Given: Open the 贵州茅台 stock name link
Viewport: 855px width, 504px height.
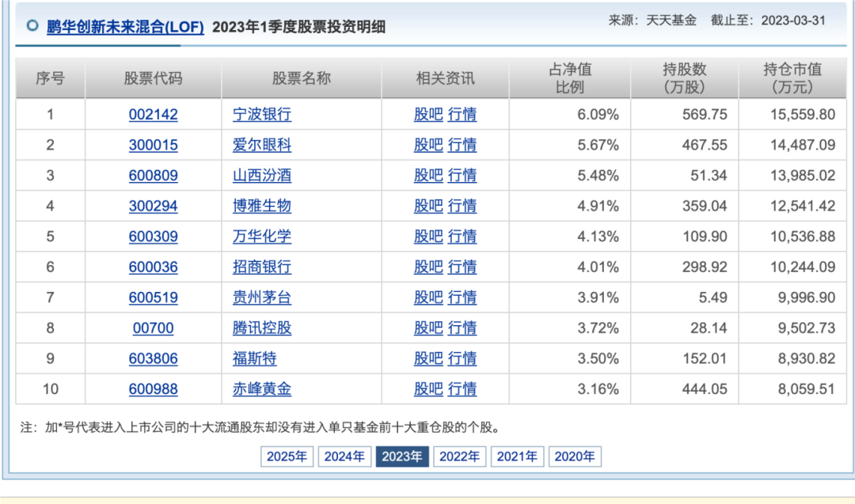Looking at the screenshot, I should click(262, 297).
